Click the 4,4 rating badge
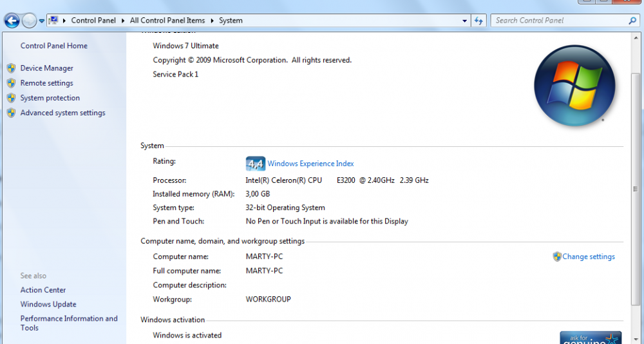This screenshot has width=644, height=344. 256,164
